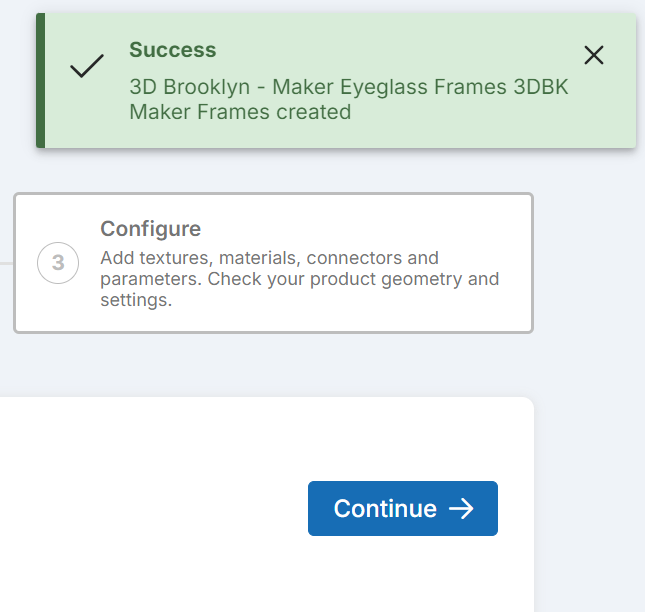
Task: Click the "Success" notification title
Action: 172,50
